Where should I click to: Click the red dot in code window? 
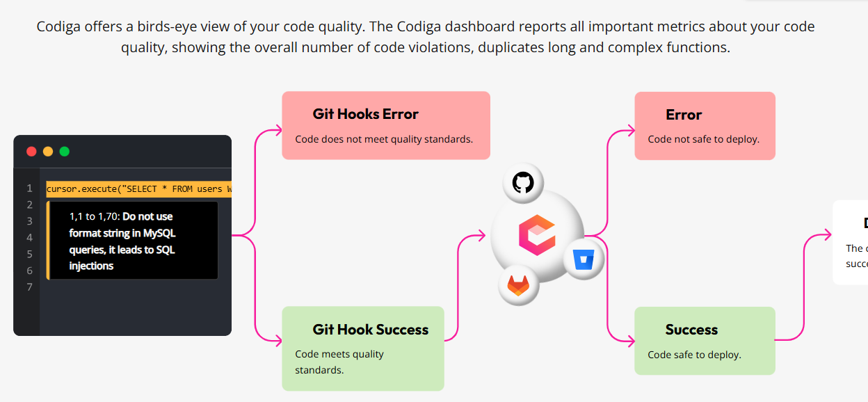tap(31, 152)
